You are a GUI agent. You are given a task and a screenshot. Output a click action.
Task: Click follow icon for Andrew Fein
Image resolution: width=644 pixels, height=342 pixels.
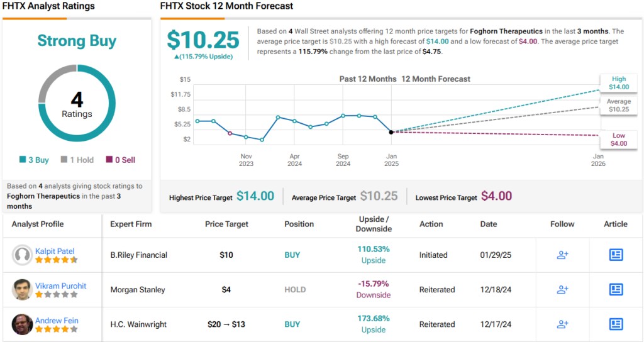pos(562,324)
